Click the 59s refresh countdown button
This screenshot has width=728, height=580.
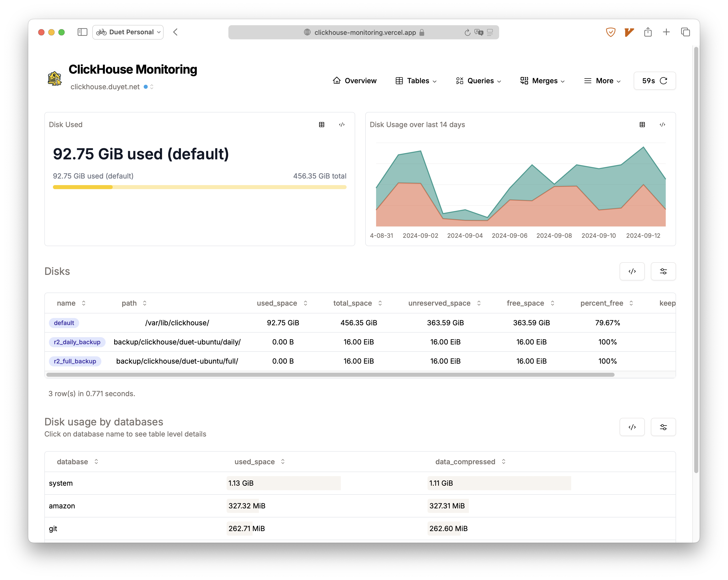tap(654, 81)
